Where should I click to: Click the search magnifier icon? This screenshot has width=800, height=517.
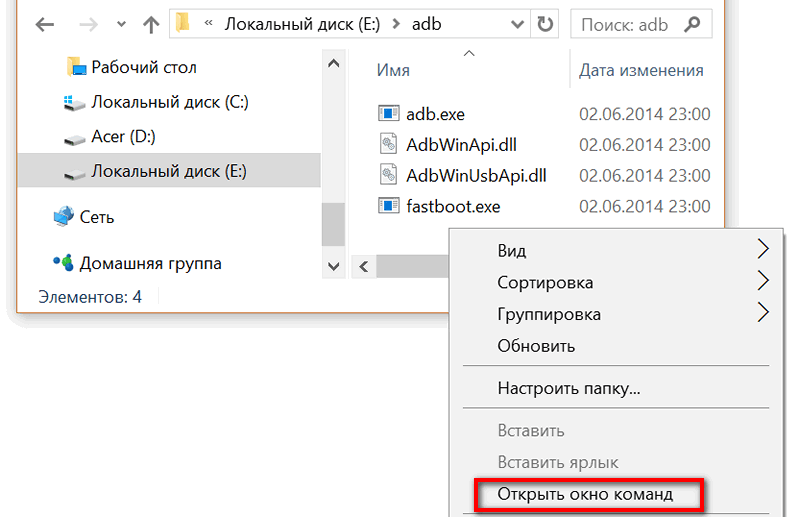pyautogui.click(x=692, y=24)
